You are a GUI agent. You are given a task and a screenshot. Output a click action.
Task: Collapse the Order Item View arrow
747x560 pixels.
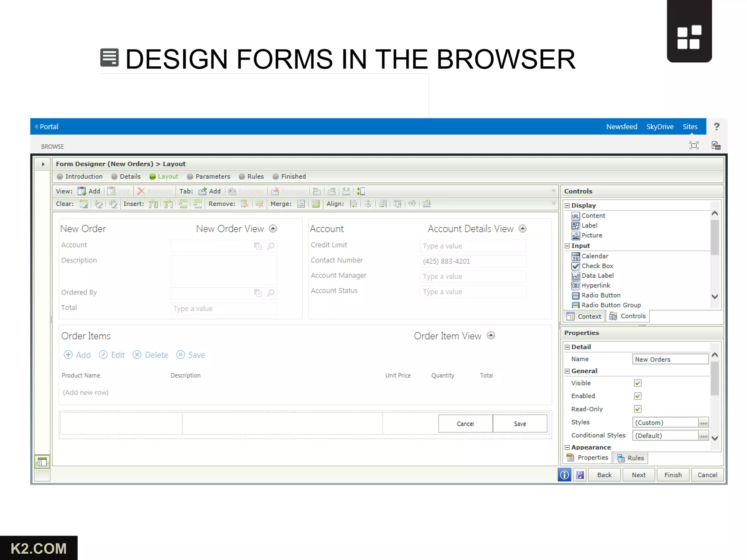(x=491, y=335)
